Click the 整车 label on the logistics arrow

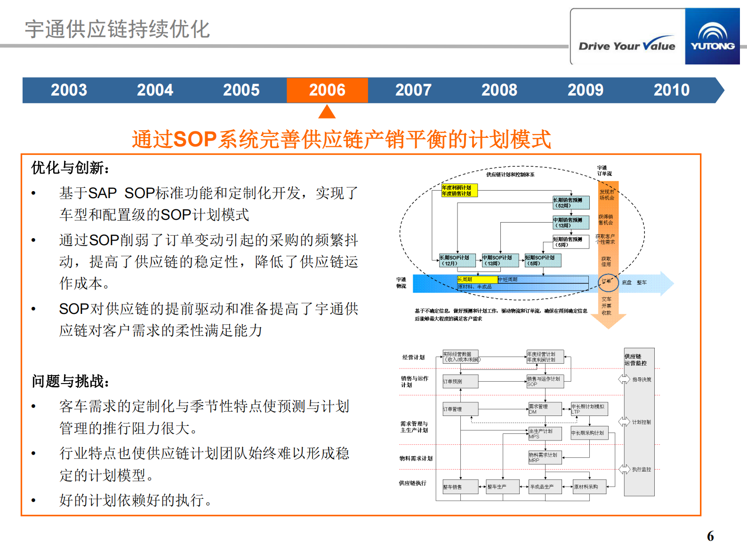(642, 282)
